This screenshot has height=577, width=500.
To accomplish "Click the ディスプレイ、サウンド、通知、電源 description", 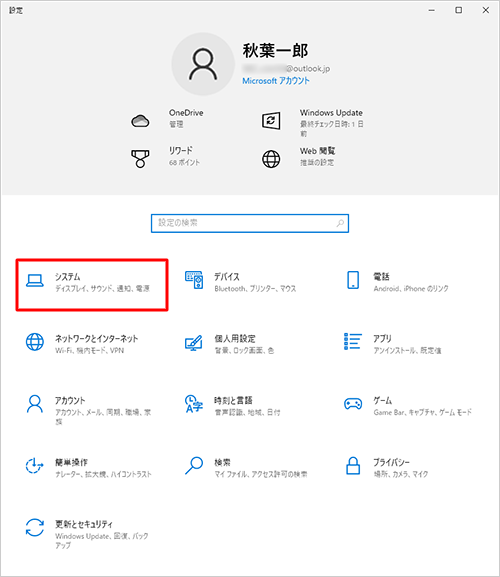I will tap(102, 288).
